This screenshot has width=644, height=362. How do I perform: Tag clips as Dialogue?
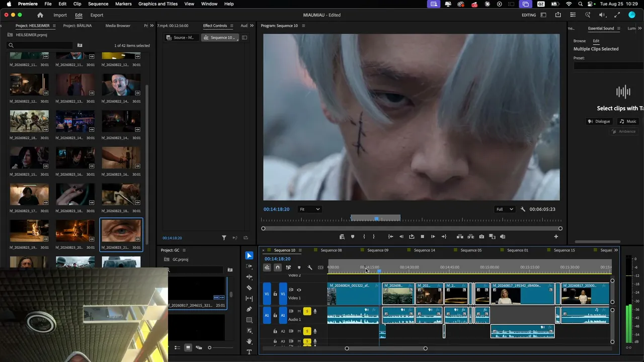click(x=599, y=121)
